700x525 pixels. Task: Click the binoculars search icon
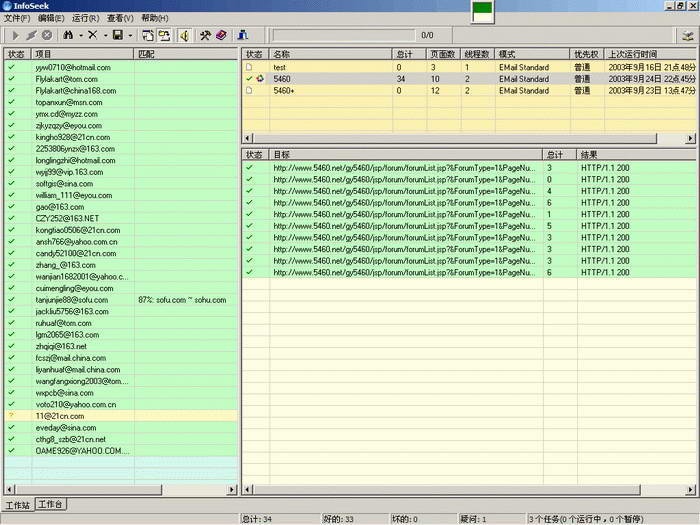(68, 35)
